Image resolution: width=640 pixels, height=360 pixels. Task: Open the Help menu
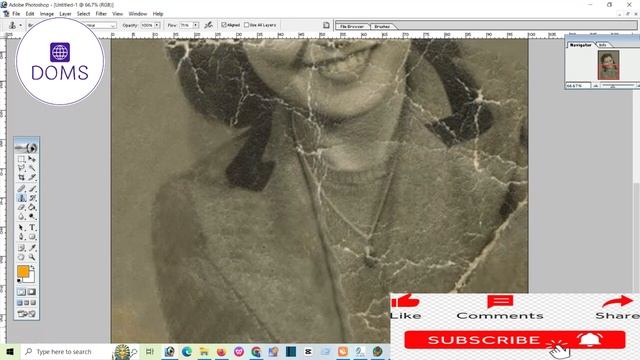tap(158, 14)
